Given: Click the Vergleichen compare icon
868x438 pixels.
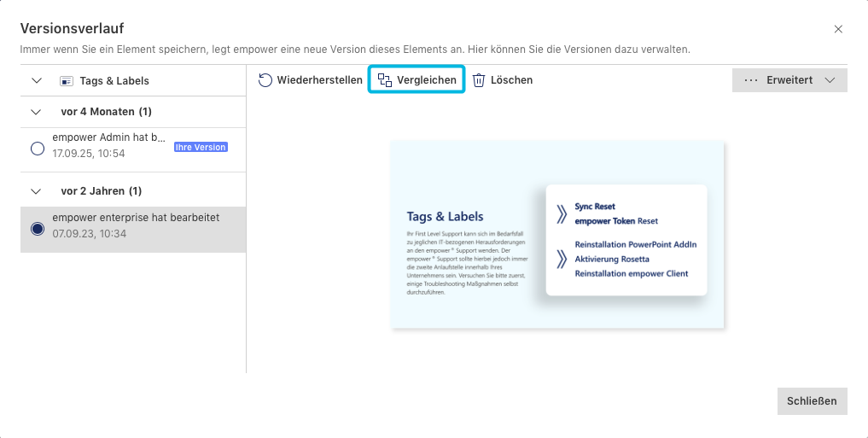Looking at the screenshot, I should point(385,80).
